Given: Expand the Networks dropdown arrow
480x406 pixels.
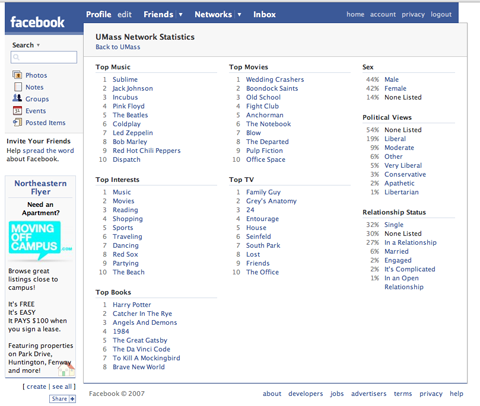Looking at the screenshot, I should tap(239, 14).
